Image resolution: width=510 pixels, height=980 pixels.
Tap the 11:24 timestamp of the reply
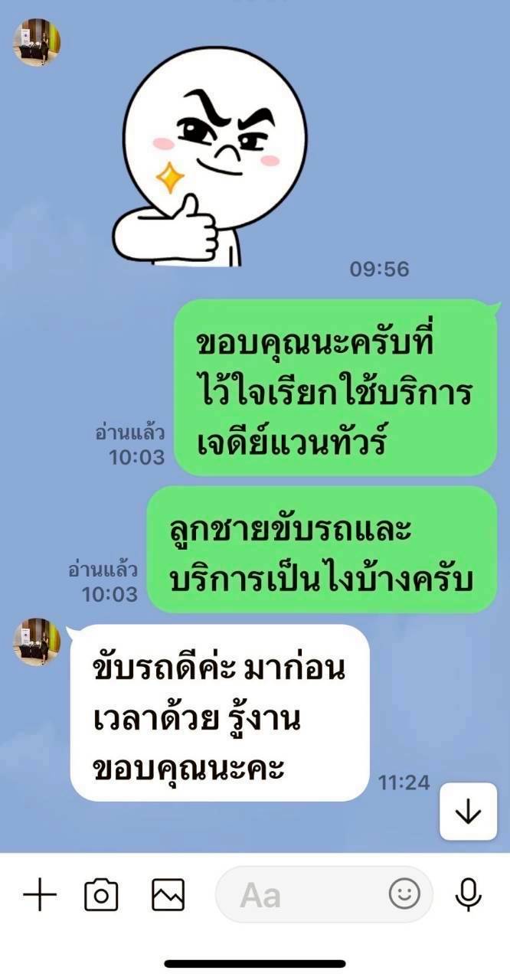pos(404,782)
